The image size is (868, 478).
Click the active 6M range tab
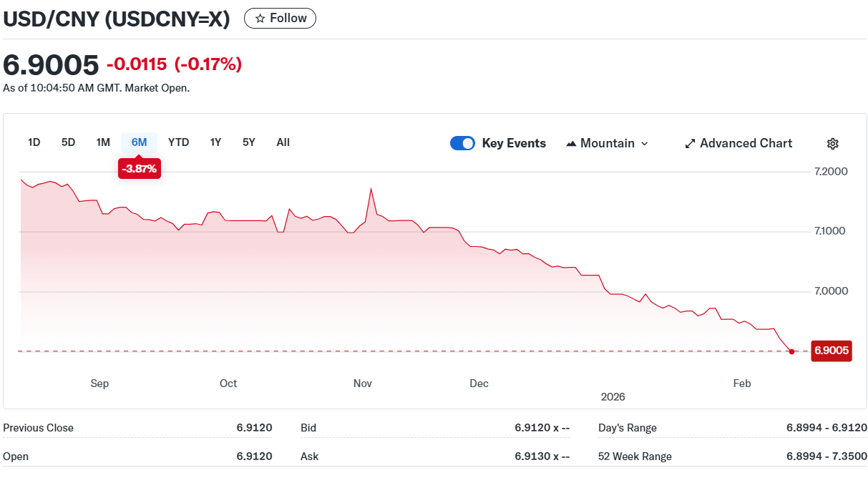(x=139, y=142)
